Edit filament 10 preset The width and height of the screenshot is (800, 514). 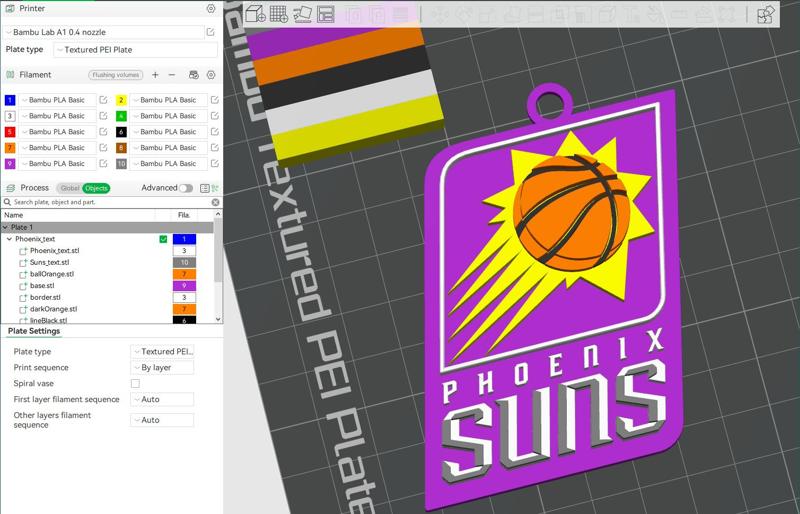(215, 163)
